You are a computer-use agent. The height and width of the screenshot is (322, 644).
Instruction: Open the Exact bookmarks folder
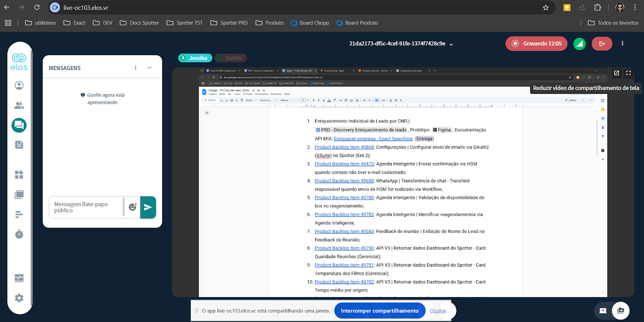point(74,23)
